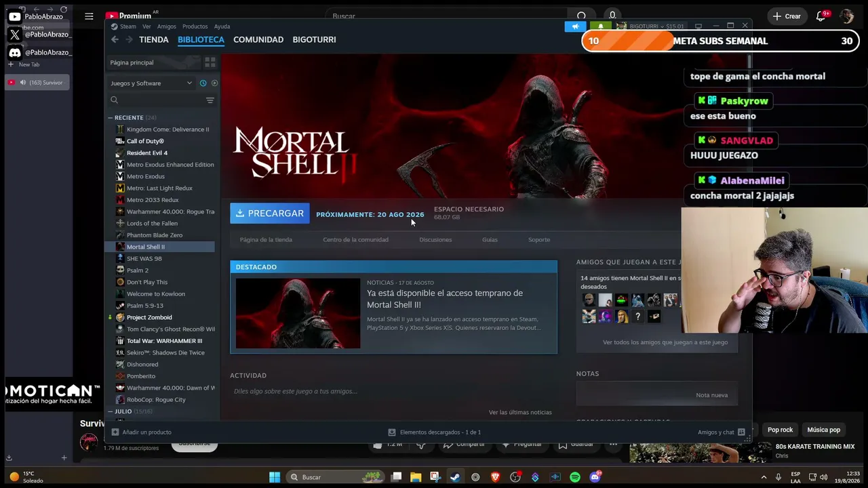868x488 pixels.
Task: Open the Juegos y Software dropdown
Action: click(x=151, y=83)
